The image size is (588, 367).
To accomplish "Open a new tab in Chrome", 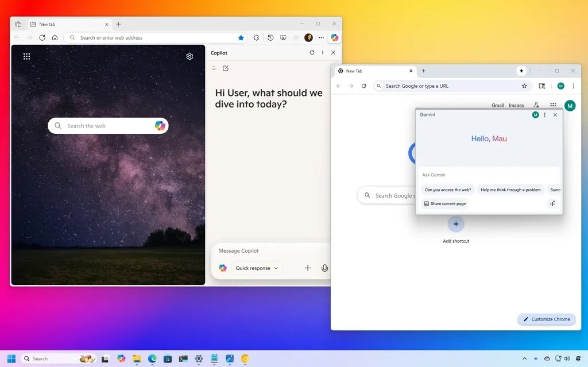I will click(x=423, y=71).
